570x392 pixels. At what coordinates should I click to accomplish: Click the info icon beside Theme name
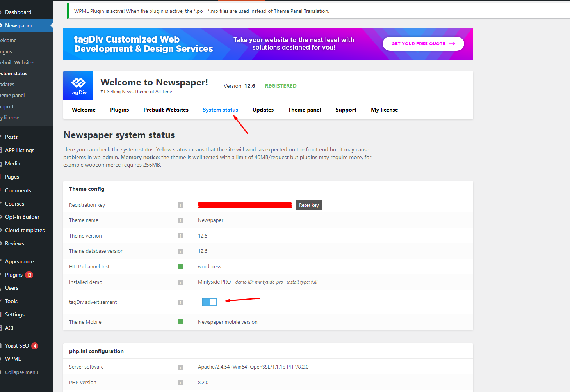[x=180, y=220]
